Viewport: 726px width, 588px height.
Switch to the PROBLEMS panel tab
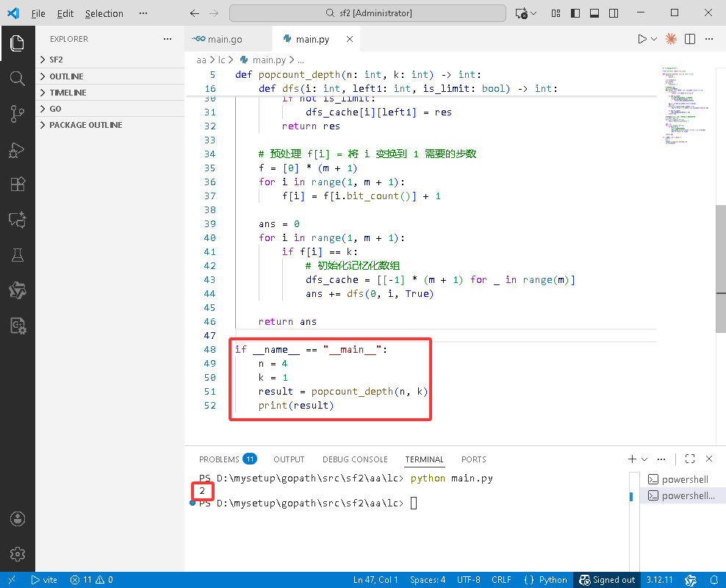[x=227, y=459]
